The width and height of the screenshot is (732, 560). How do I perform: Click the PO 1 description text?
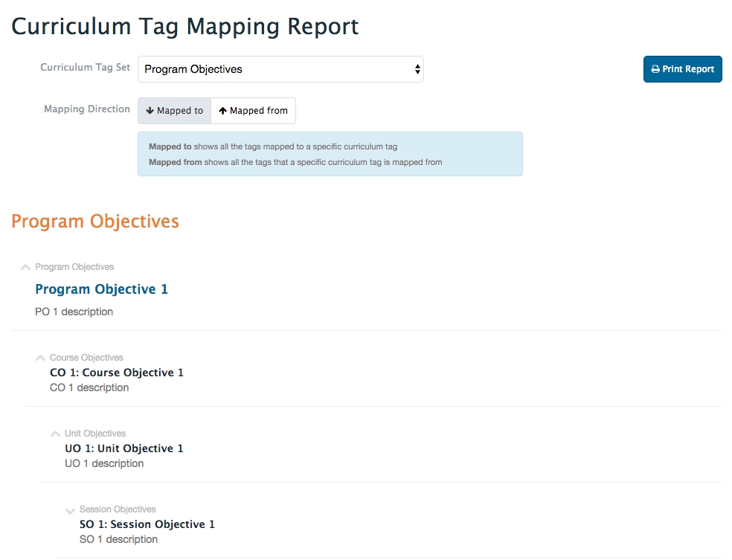[x=74, y=312]
